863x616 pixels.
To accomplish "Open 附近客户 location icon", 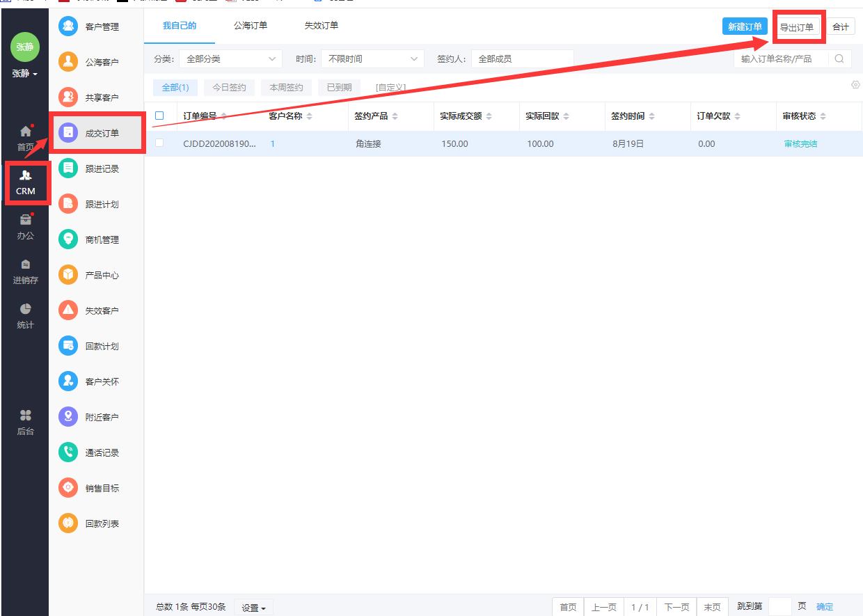I will 68,417.
